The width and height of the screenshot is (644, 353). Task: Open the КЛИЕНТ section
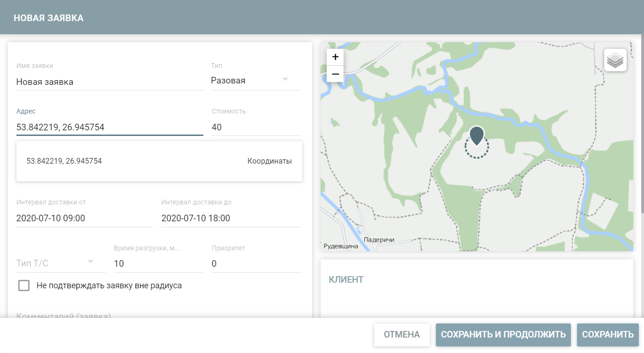(345, 279)
